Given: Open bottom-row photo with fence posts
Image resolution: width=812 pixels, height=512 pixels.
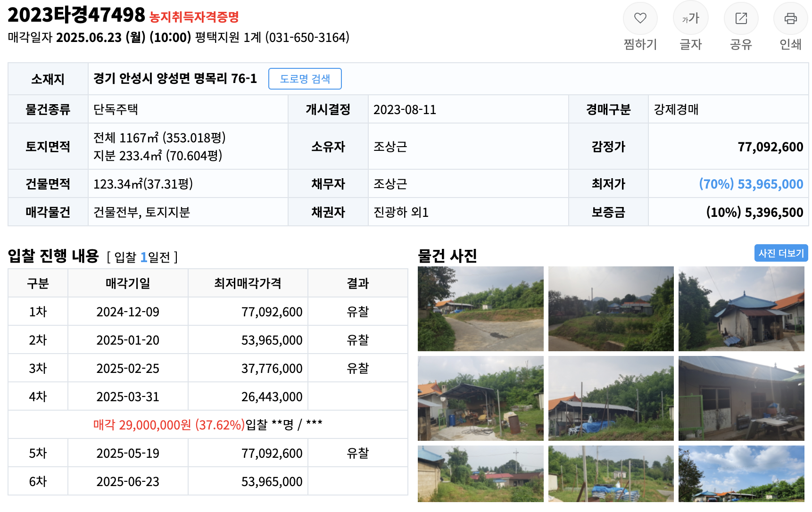Looking at the screenshot, I should (x=611, y=474).
